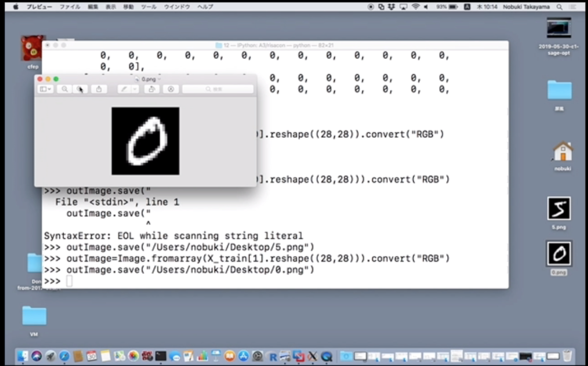Screen dimensions: 588x366
Task: Click Finder in the Dock
Action: click(23, 356)
